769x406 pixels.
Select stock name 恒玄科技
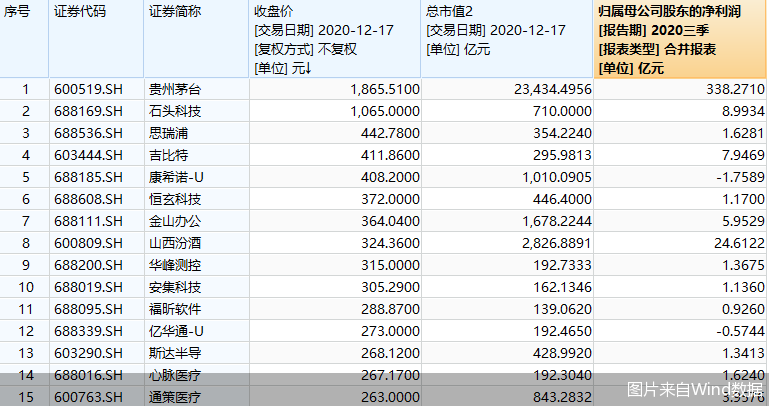(175, 199)
